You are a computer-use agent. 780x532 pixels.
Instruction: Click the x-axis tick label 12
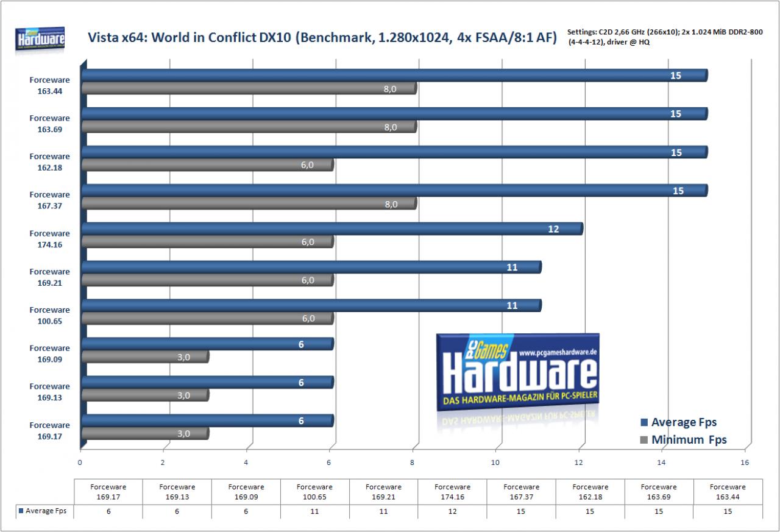tap(578, 463)
